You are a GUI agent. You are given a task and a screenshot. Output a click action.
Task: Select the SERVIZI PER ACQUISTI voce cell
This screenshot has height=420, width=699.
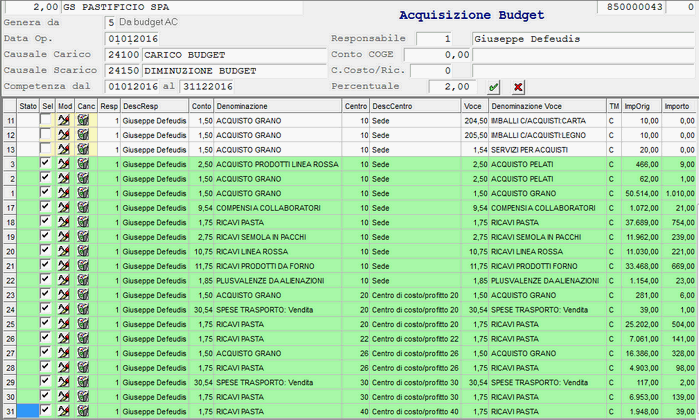click(547, 150)
